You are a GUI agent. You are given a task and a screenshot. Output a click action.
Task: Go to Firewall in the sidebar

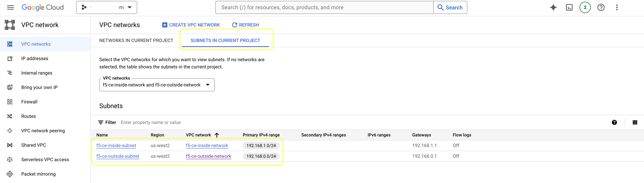[29, 102]
